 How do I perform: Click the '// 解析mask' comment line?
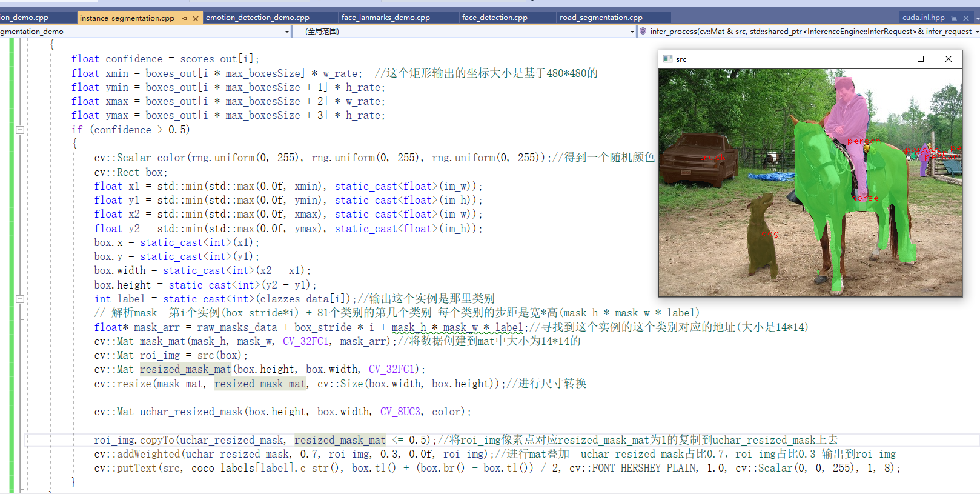pos(397,313)
